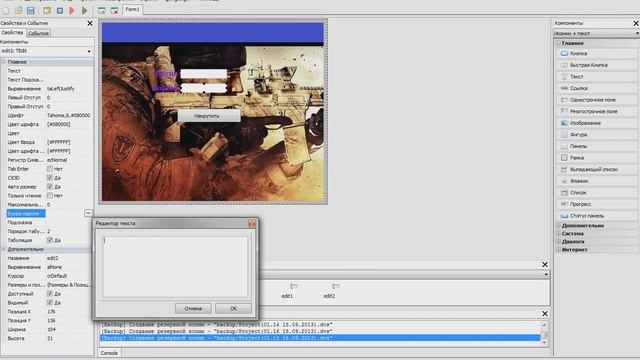Viewport: 640px width, 360px height.
Task: Pick the Фигура component
Action: (x=597, y=134)
